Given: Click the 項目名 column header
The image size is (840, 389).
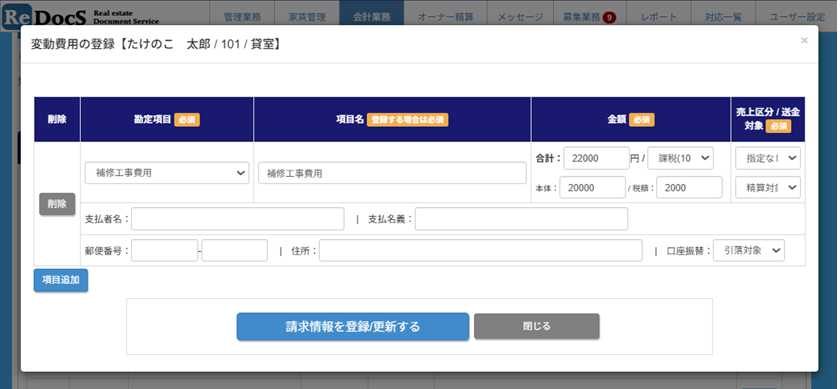Looking at the screenshot, I should pyautogui.click(x=392, y=119).
